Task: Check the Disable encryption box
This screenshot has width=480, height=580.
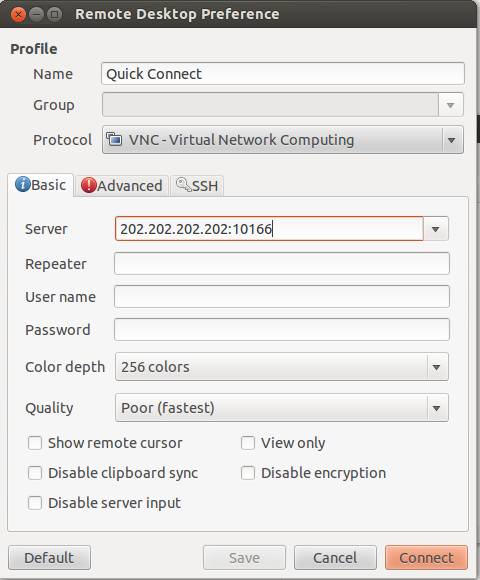Action: tap(248, 473)
